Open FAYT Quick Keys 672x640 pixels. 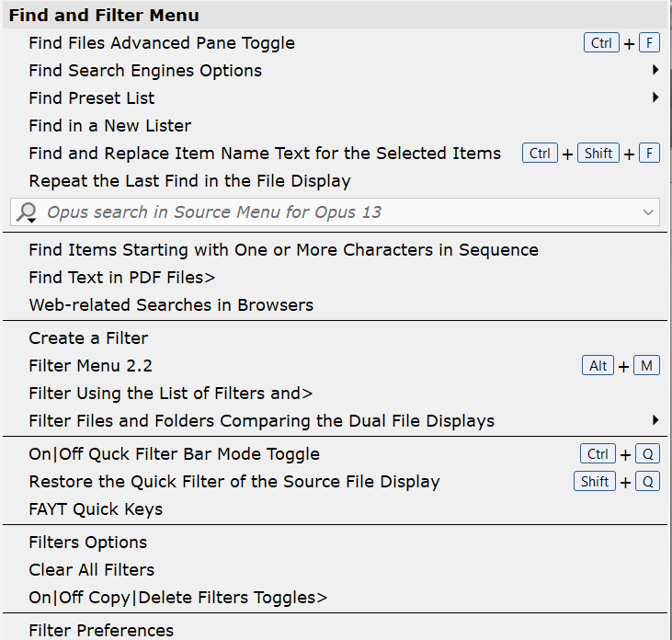click(x=96, y=509)
